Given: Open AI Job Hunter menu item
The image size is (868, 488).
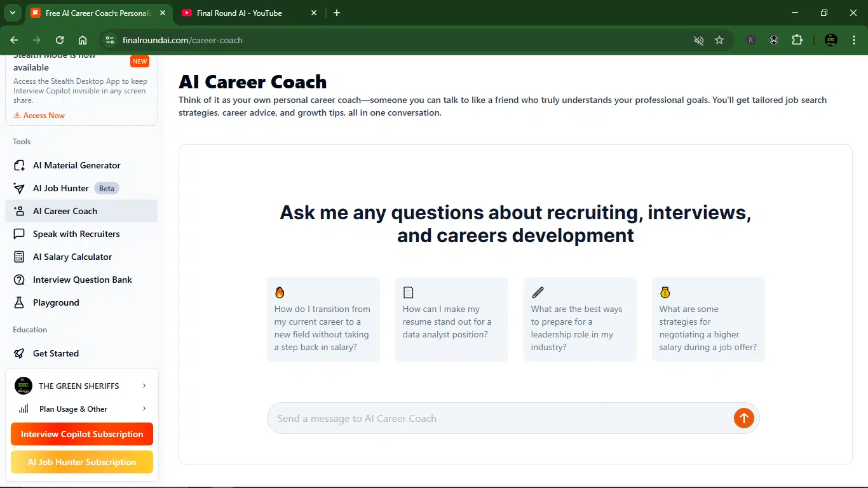Looking at the screenshot, I should (x=81, y=188).
